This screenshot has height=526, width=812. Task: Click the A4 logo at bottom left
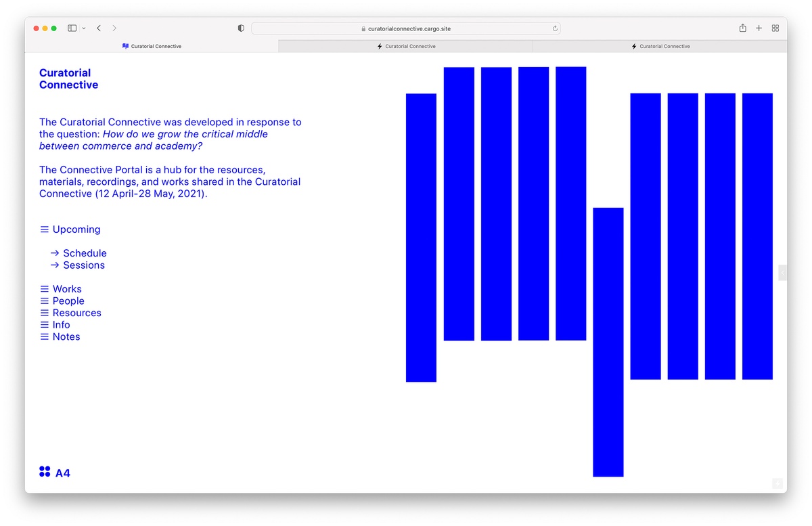[55, 473]
